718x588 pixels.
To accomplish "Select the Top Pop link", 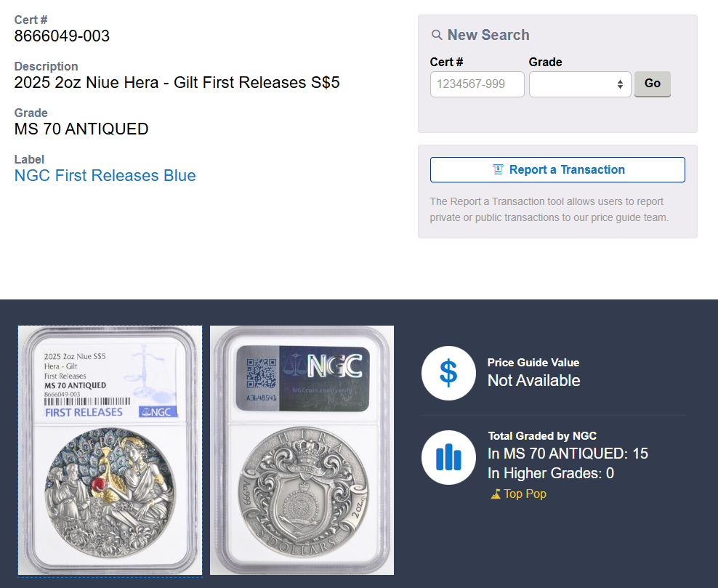I will tap(525, 494).
